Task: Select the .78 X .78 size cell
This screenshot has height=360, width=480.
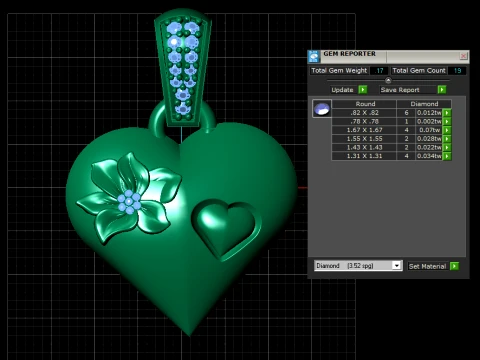Action: (x=364, y=121)
